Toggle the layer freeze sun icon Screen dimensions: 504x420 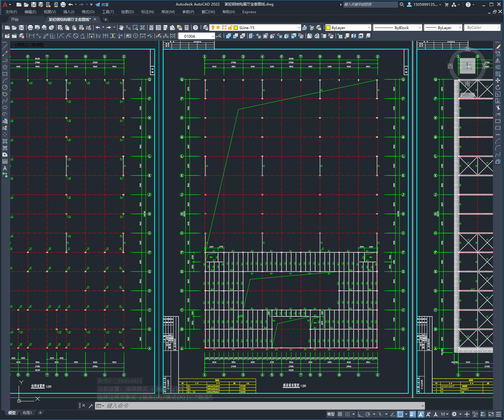(218, 28)
